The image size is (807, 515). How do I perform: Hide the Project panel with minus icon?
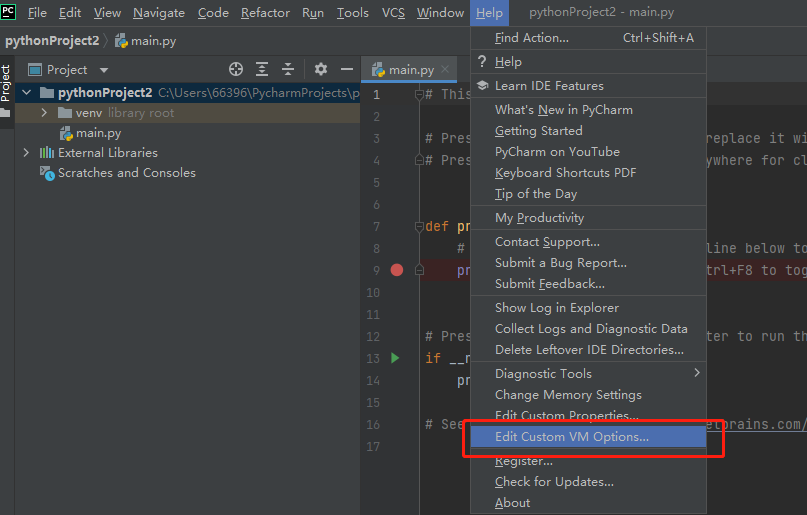(x=347, y=69)
